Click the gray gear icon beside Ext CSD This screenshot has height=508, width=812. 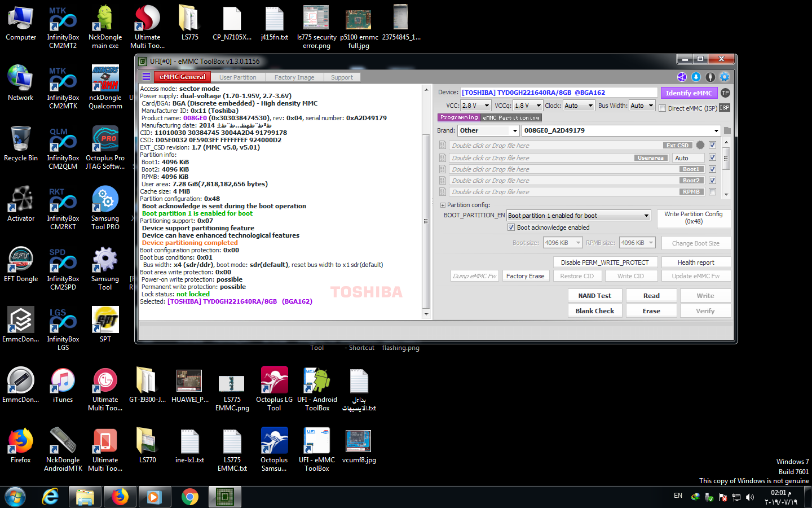[x=700, y=145]
